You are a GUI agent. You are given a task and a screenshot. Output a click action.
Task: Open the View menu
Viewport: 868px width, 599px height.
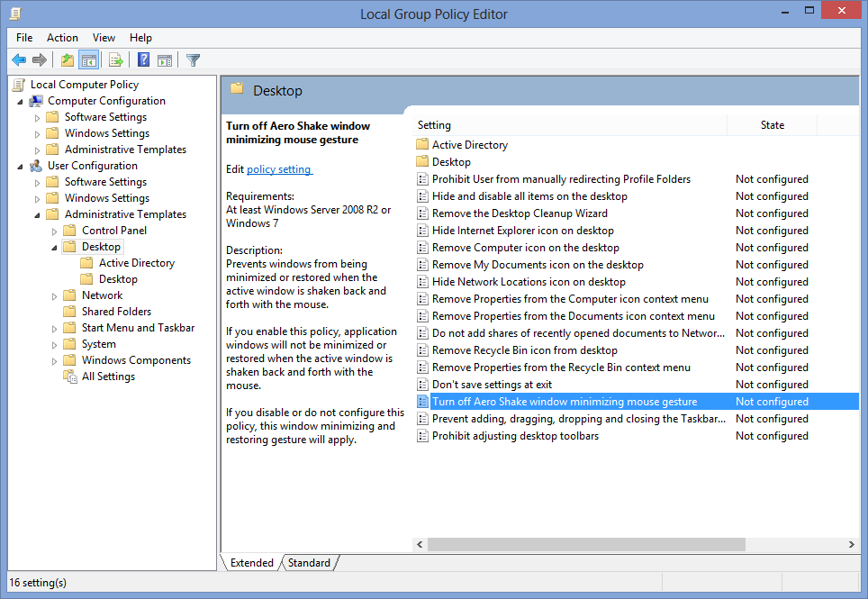(x=104, y=38)
